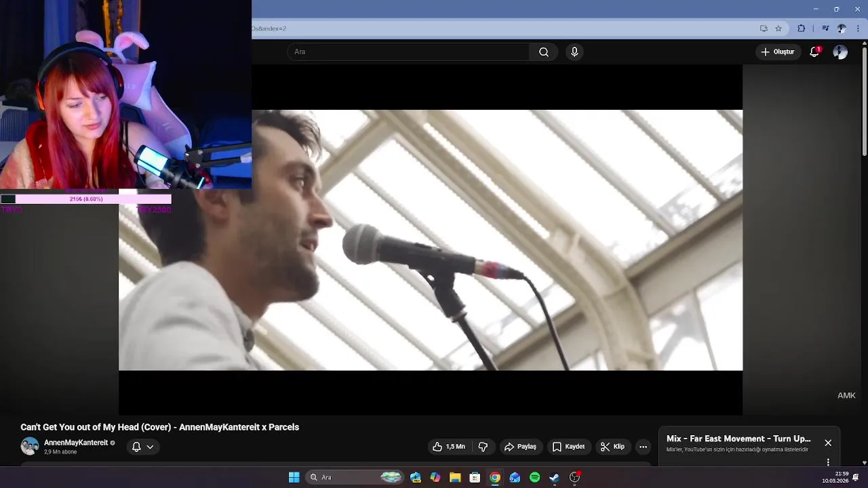868x488 pixels.
Task: Open Chrome media controls icon
Action: pos(825,28)
